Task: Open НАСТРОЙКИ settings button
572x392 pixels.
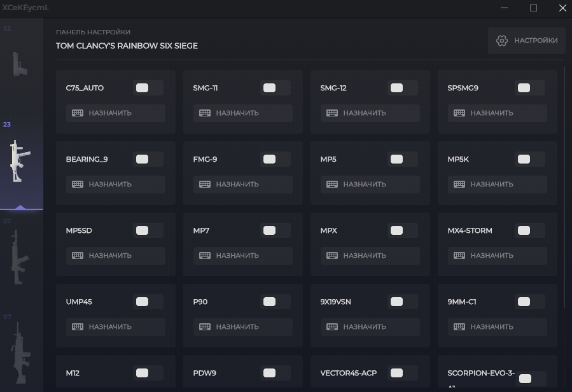Action: (526, 41)
